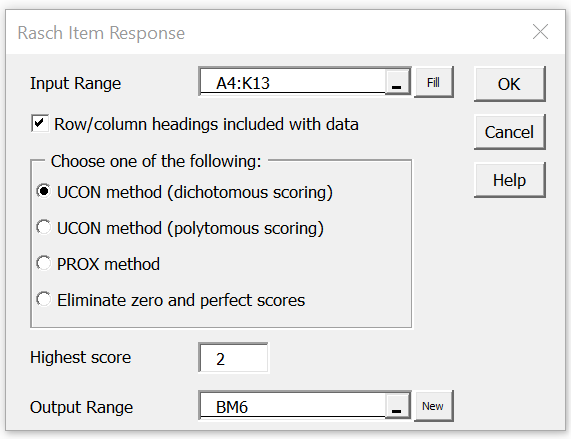This screenshot has height=439, width=571.
Task: Select Eliminate zero and perfect scores
Action: tap(44, 300)
